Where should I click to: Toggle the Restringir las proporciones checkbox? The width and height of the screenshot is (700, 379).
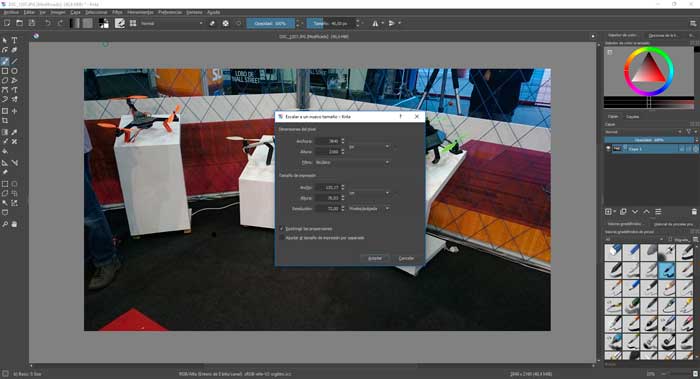click(282, 229)
